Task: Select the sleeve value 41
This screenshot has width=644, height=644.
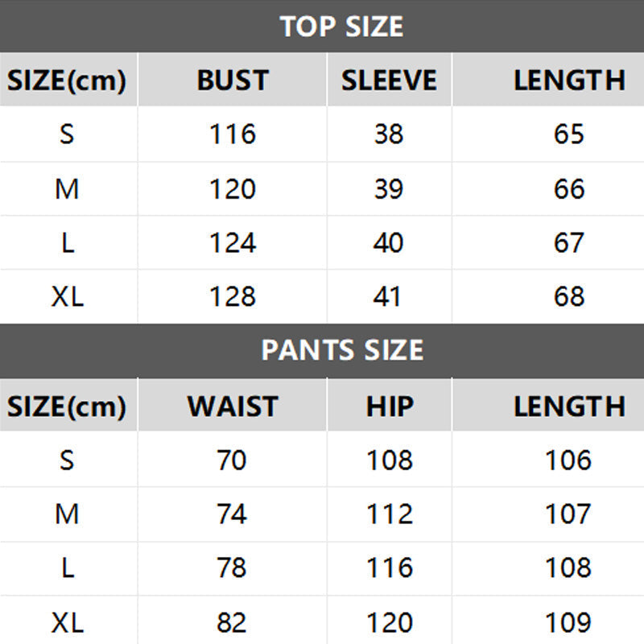Action: (389, 297)
